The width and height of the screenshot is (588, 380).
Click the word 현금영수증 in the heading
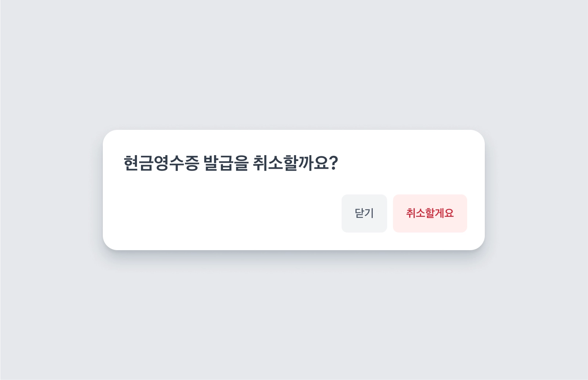click(161, 163)
